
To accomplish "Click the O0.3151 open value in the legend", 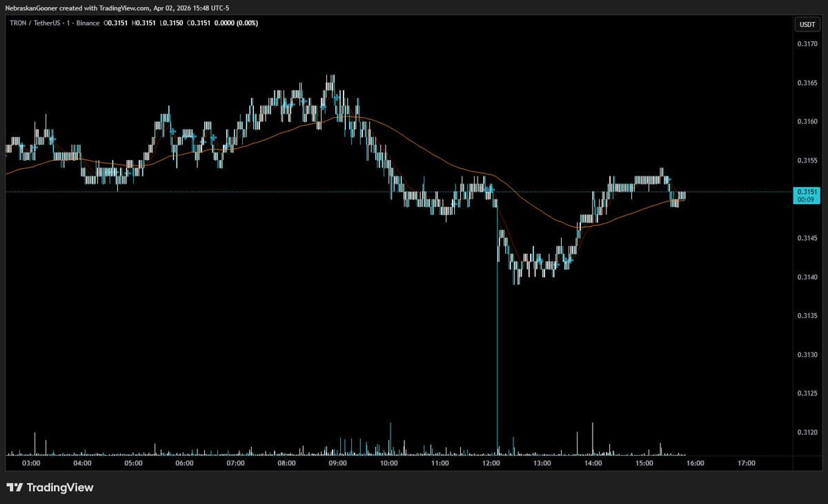I will tap(113, 23).
